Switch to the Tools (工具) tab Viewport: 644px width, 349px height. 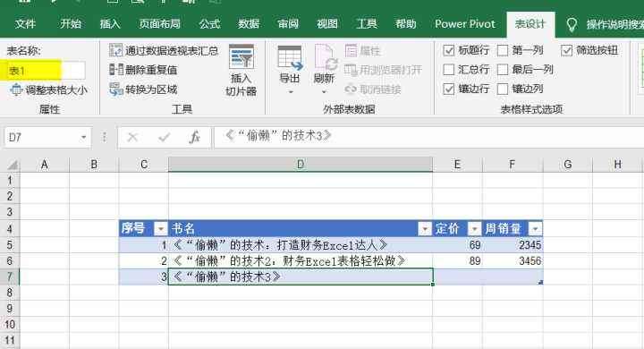[367, 24]
